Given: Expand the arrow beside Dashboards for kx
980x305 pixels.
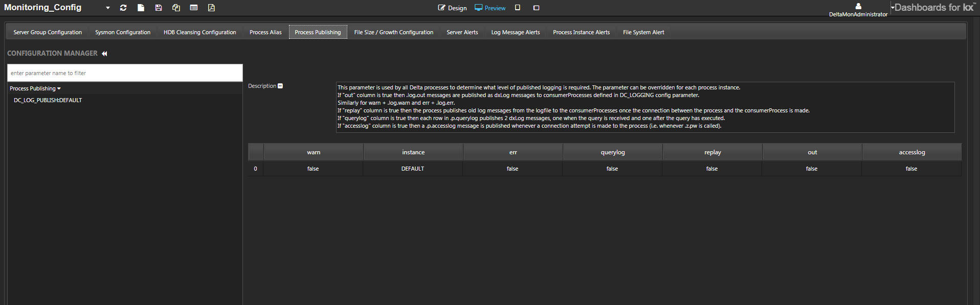Looking at the screenshot, I should [x=893, y=8].
